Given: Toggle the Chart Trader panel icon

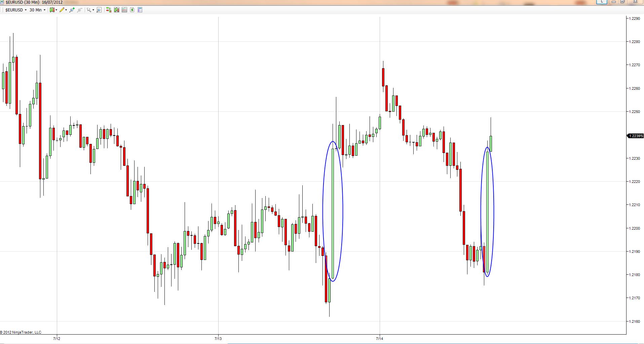Looking at the screenshot, I should pos(109,10).
